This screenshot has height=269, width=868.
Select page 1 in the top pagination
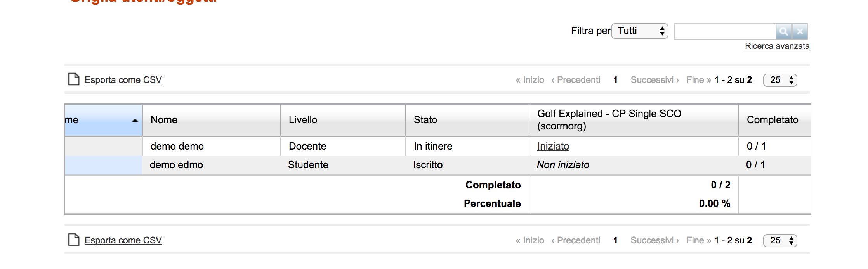pos(615,80)
